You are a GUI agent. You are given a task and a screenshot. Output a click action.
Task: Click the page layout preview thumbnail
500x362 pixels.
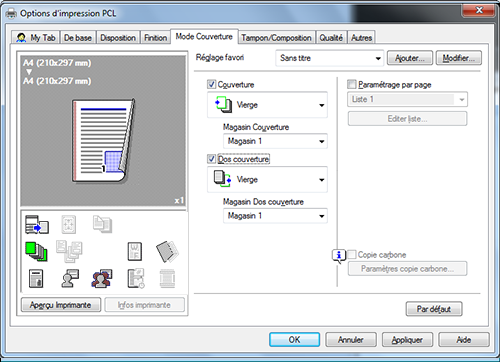104,141
